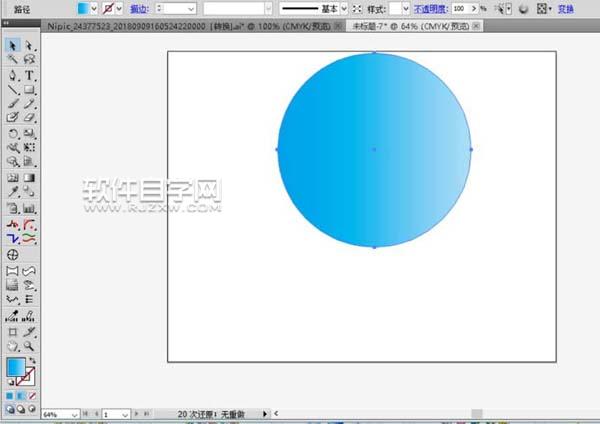Viewport: 600px width, 424px height.
Task: Choose the Zoom magnifier tool
Action: [x=29, y=346]
